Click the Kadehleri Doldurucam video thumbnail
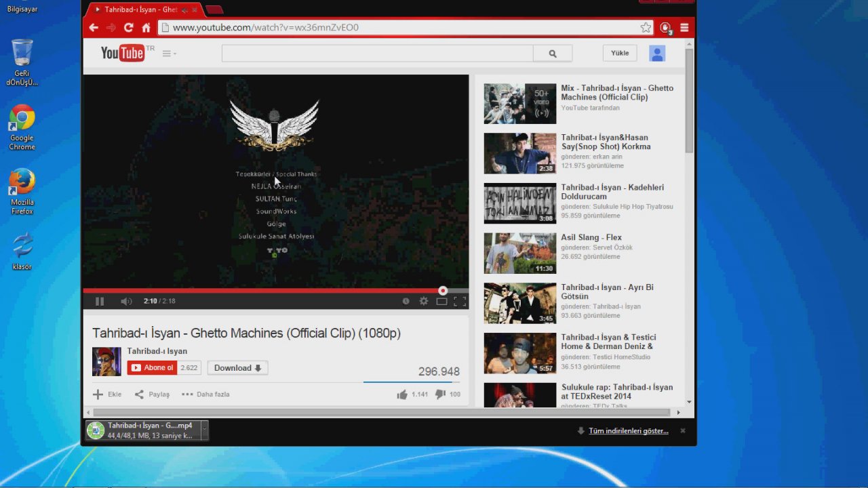Image resolution: width=868 pixels, height=488 pixels. point(520,203)
